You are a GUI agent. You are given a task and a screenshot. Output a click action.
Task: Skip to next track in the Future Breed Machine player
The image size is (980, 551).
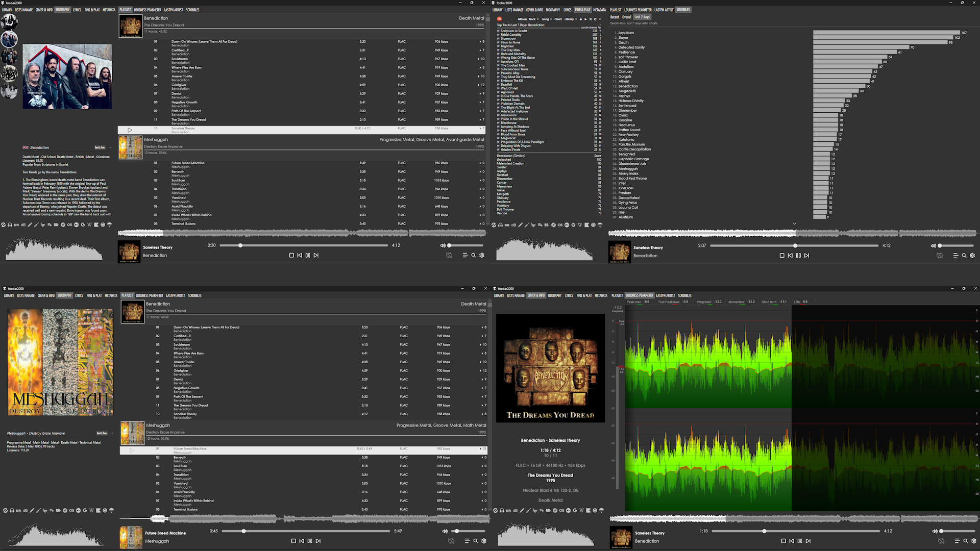(x=318, y=541)
